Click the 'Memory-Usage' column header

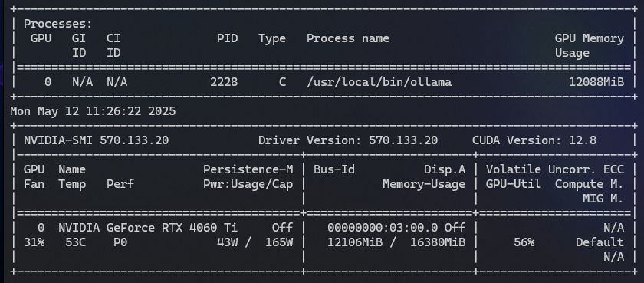424,184
